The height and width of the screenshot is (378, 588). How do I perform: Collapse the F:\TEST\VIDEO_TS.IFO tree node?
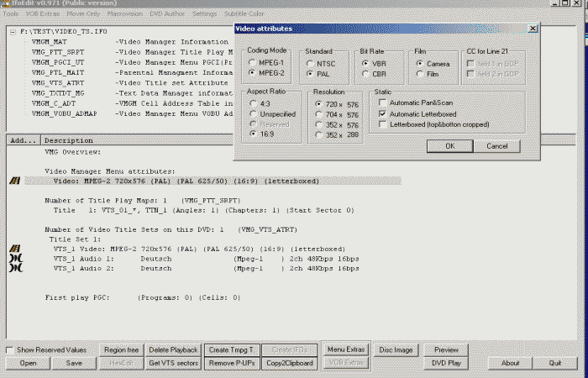[13, 32]
